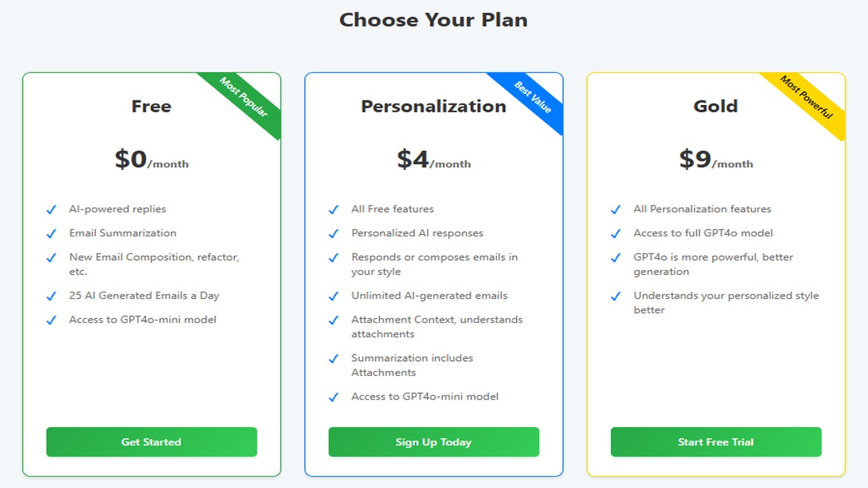
Task: Select checkmark next to Unlimited AI-generated emails
Action: coord(334,296)
